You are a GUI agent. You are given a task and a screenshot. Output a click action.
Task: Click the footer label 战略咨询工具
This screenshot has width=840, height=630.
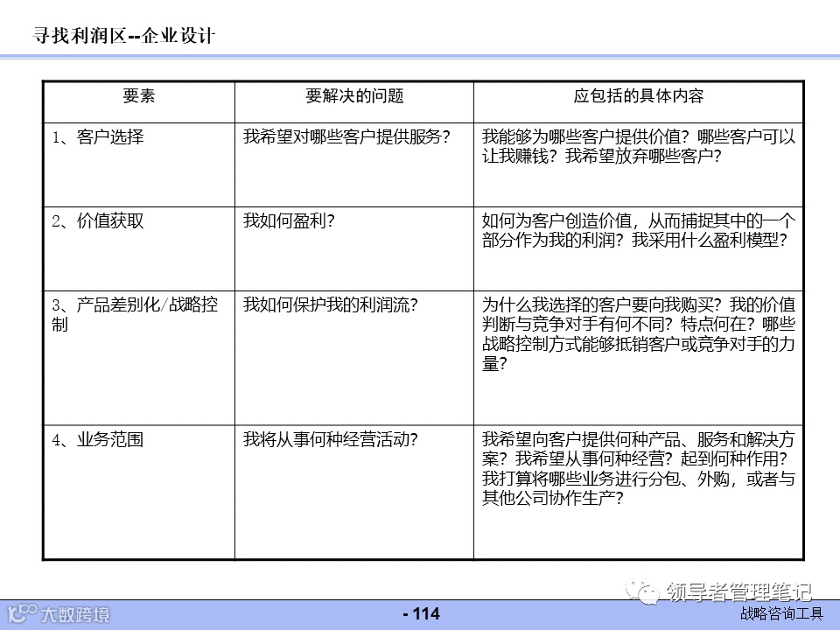click(x=781, y=613)
